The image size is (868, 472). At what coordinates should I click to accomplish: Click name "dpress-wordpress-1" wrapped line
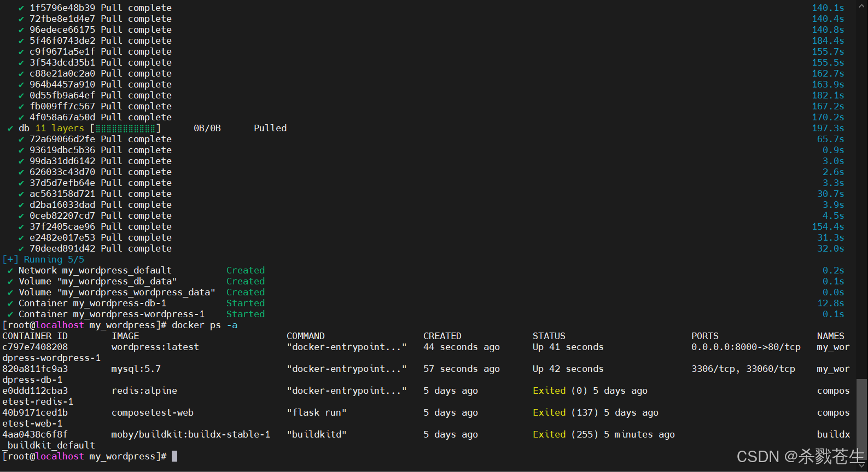pyautogui.click(x=51, y=358)
